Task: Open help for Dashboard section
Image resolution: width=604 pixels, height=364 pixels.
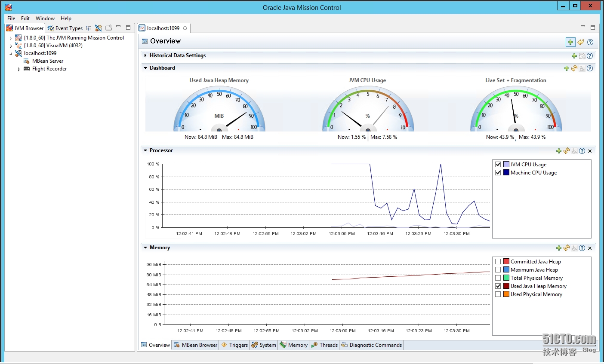Action: click(x=590, y=68)
